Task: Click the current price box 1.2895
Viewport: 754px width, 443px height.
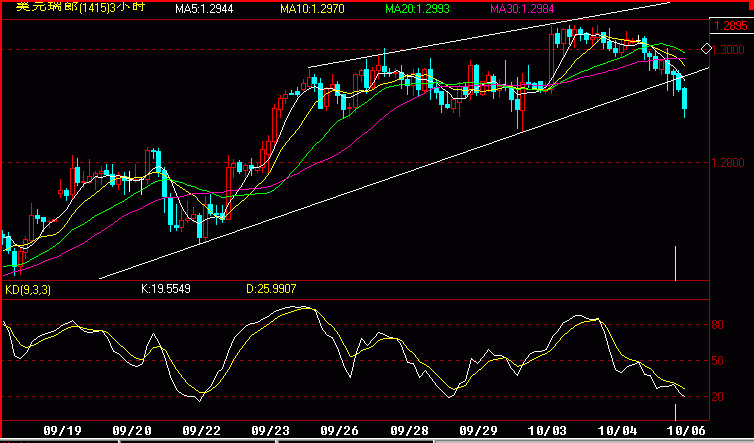Action: coord(731,26)
